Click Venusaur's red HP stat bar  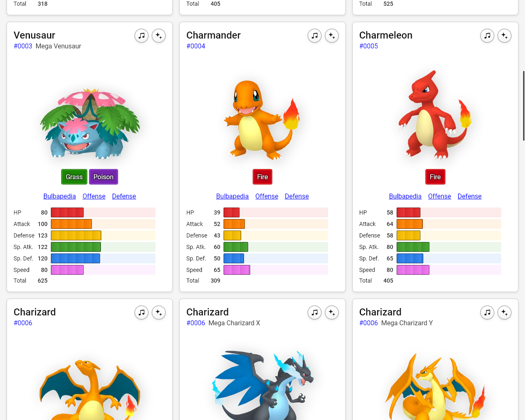(67, 212)
